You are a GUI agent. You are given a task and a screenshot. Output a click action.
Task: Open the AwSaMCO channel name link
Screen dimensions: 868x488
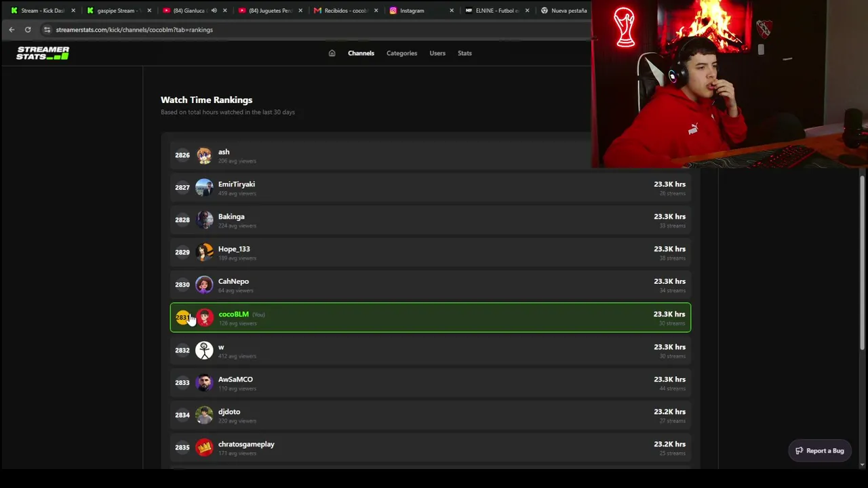point(235,380)
